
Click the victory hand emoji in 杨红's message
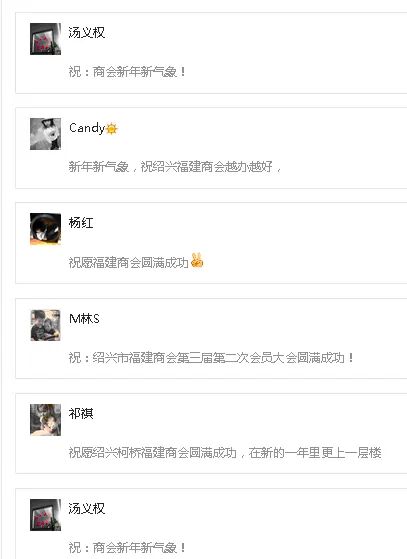pos(197,260)
